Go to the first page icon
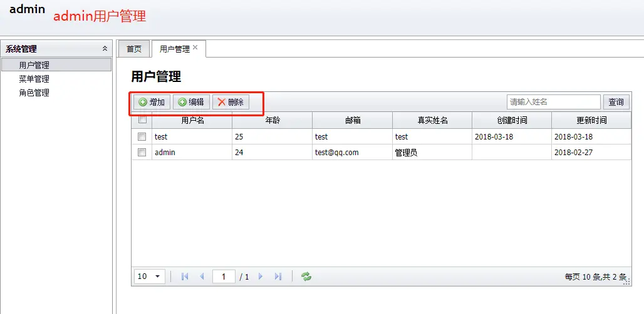The width and height of the screenshot is (644, 314). [x=185, y=276]
